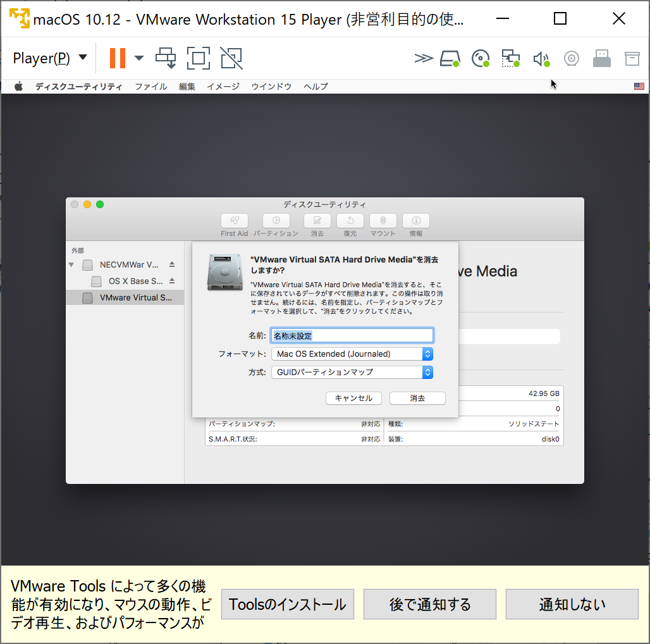This screenshot has height=644, width=650.
Task: Click the First Aid toolbar icon
Action: (234, 221)
